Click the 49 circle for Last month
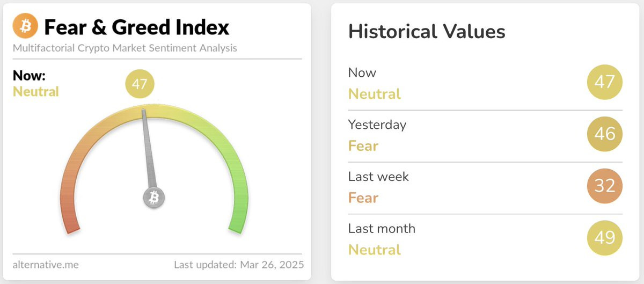This screenshot has width=644, height=284. coord(605,237)
